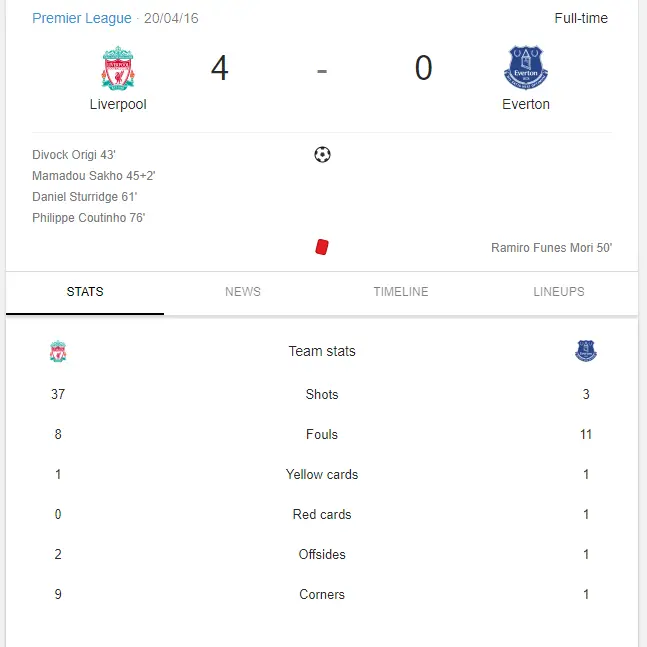Click the small Everton crest in Team stats
This screenshot has height=647, width=647.
pos(586,351)
